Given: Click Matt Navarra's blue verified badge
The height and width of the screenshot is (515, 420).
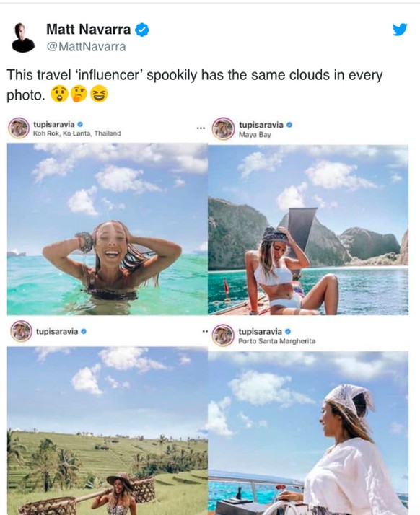Looking at the screenshot, I should coord(142,30).
